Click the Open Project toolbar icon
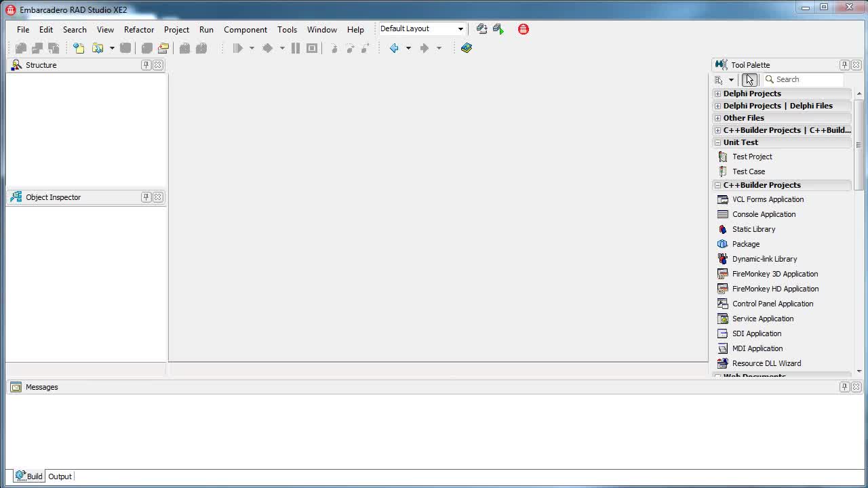 pyautogui.click(x=163, y=48)
